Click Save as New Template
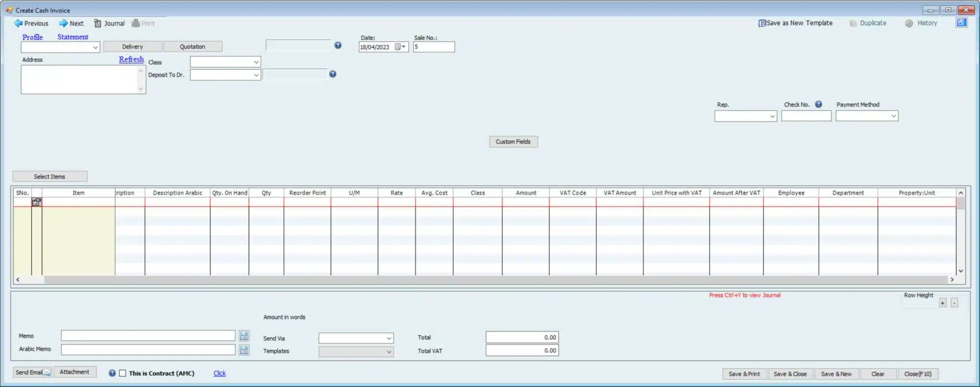This screenshot has height=387, width=980. [795, 23]
